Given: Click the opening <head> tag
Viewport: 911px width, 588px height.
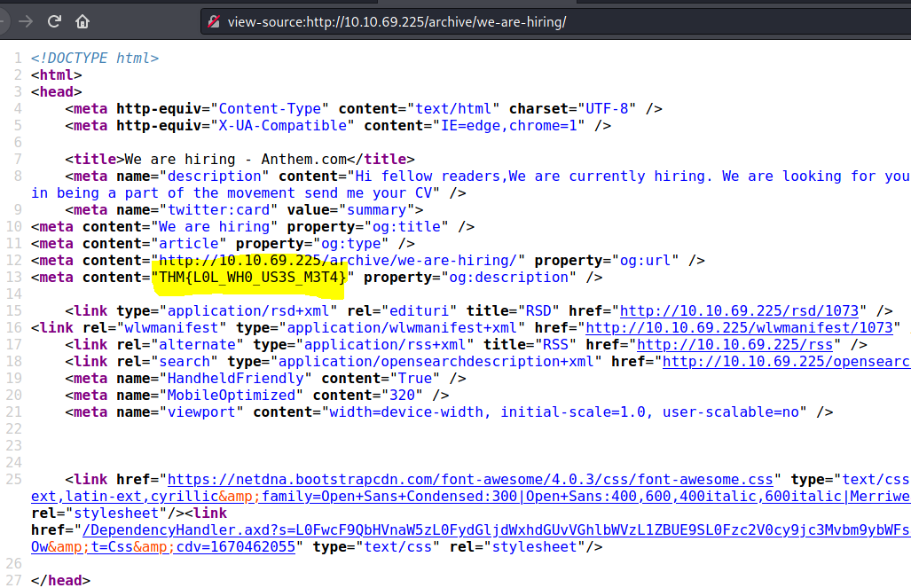Looking at the screenshot, I should pos(57,92).
